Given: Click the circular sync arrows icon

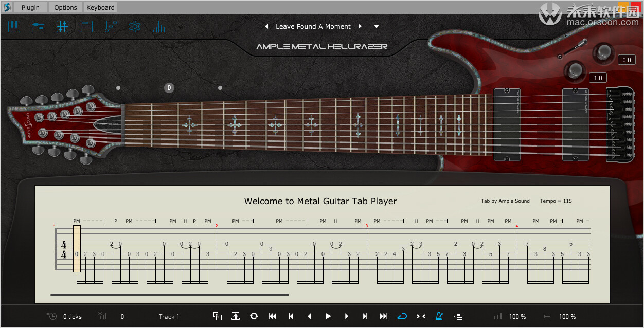Looking at the screenshot, I should pyautogui.click(x=254, y=316).
